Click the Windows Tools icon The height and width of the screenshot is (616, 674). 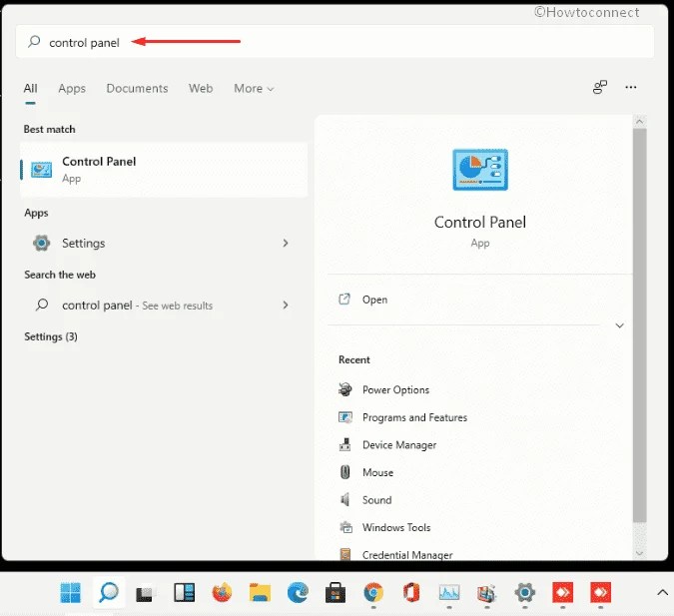point(345,527)
